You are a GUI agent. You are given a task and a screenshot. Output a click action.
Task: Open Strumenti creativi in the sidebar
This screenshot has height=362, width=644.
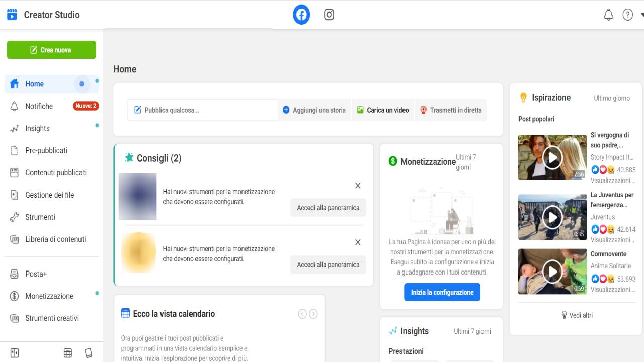(x=52, y=318)
